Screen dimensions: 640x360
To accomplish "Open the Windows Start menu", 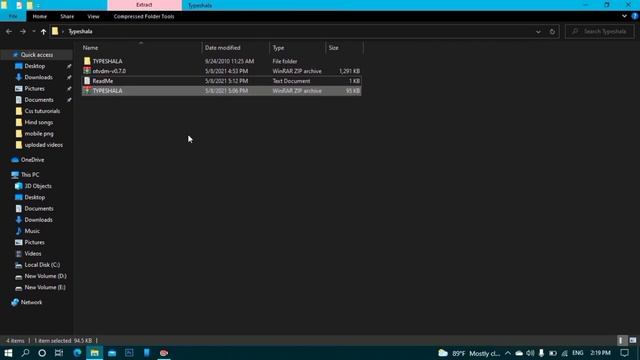I will click(x=8, y=353).
